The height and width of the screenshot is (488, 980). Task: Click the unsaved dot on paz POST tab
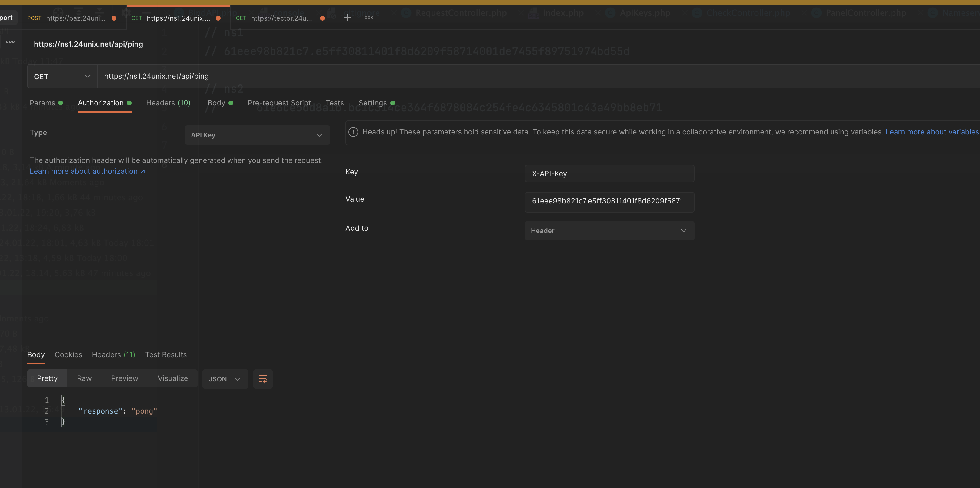pyautogui.click(x=114, y=18)
